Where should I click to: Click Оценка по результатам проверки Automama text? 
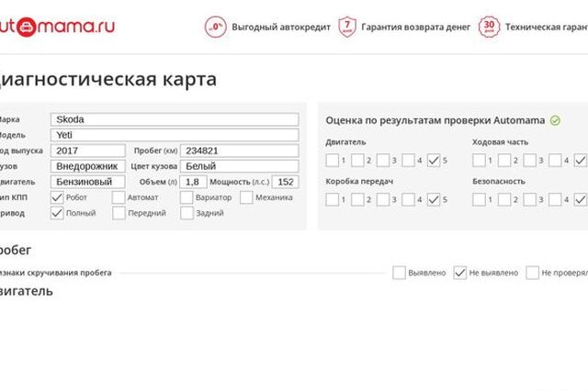click(x=435, y=120)
